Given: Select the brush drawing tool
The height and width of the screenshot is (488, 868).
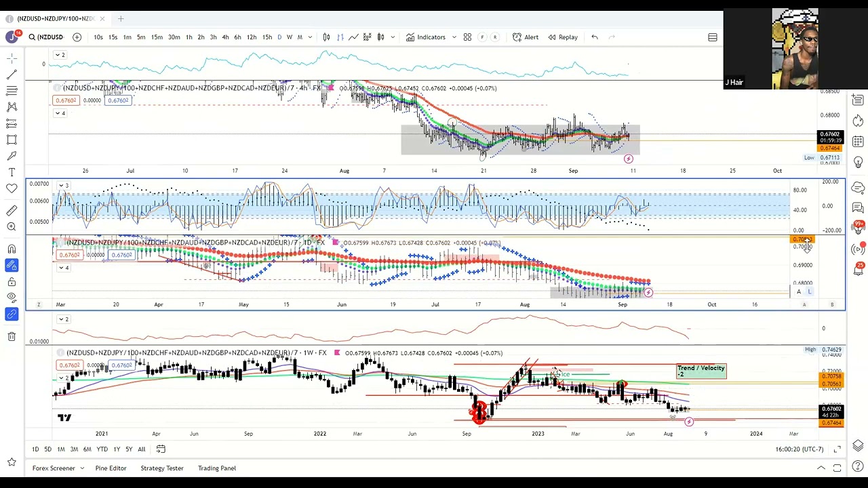Looking at the screenshot, I should tap(12, 156).
